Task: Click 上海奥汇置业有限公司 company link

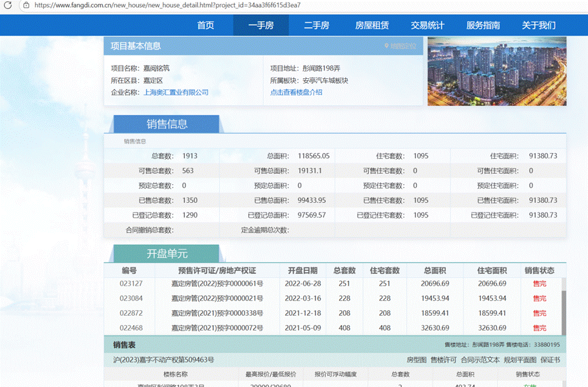Action: 176,92
